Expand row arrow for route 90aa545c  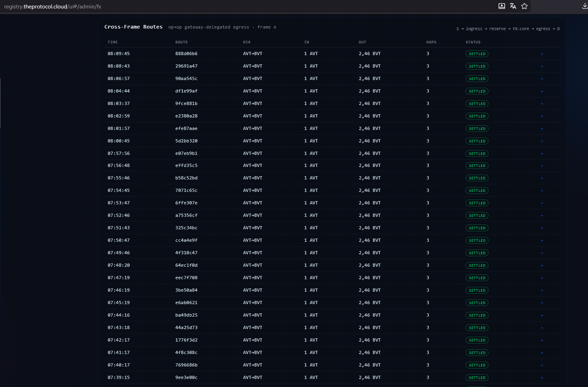542,79
